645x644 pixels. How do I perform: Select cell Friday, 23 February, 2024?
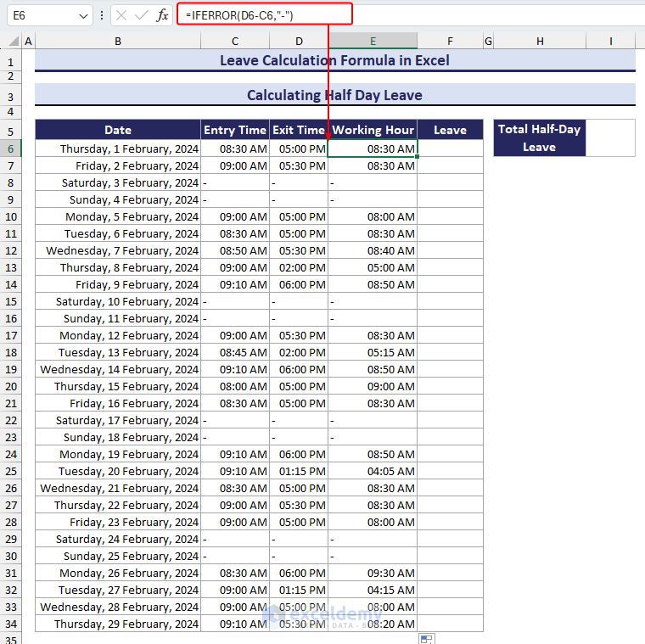pyautogui.click(x=118, y=523)
